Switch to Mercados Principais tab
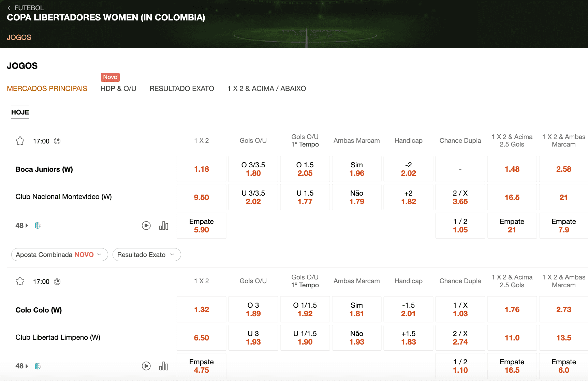The width and height of the screenshot is (588, 381). coord(47,89)
